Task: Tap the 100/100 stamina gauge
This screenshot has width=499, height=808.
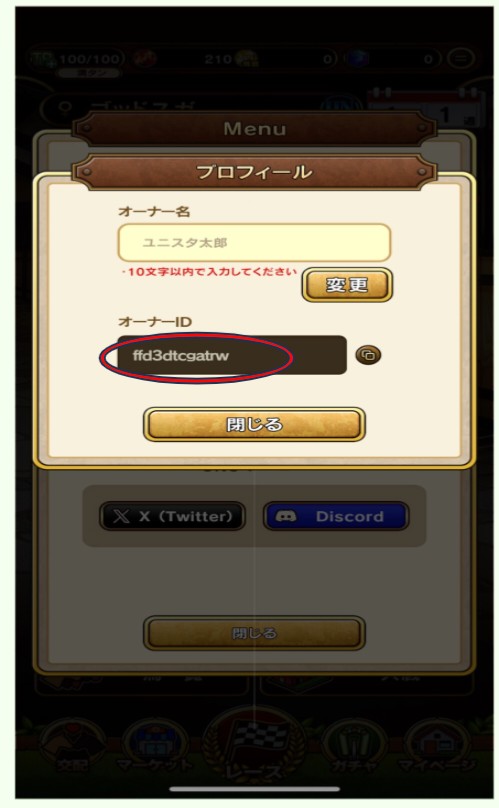Action: pyautogui.click(x=77, y=60)
